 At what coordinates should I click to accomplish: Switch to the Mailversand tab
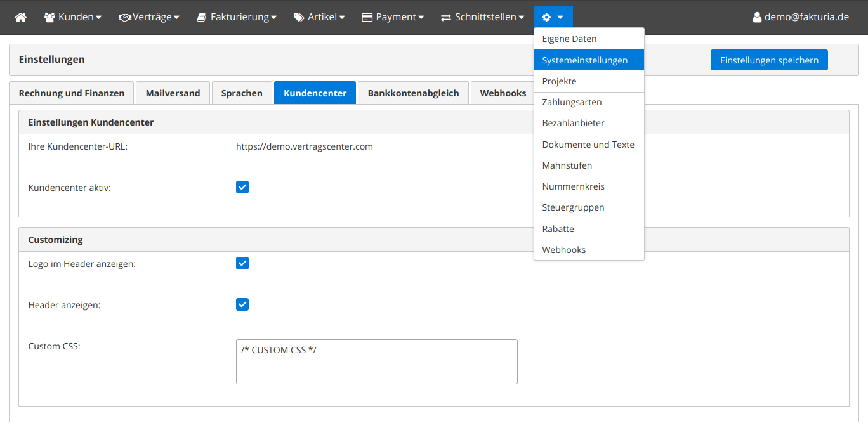(x=173, y=93)
